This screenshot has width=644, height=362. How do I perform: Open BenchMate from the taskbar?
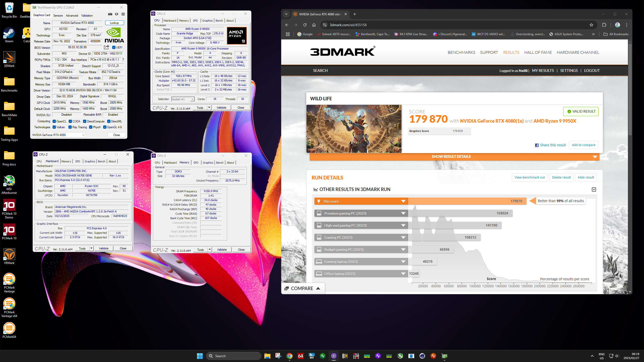click(x=345, y=356)
